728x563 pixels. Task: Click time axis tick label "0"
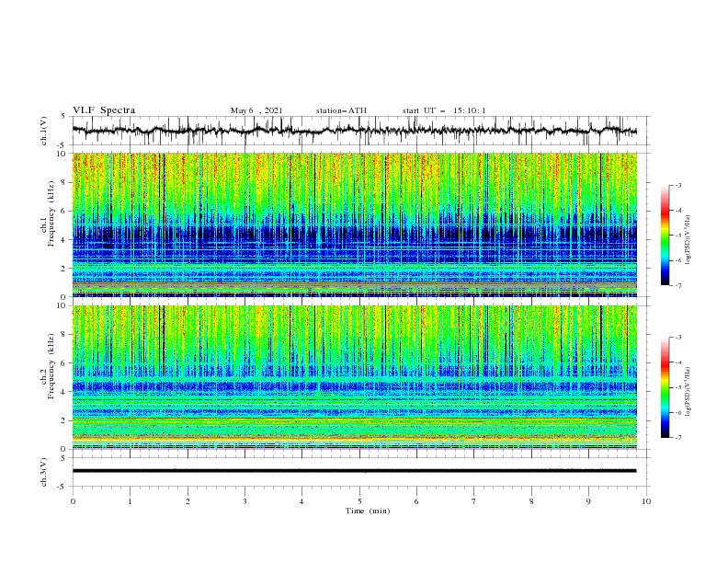[x=73, y=501]
